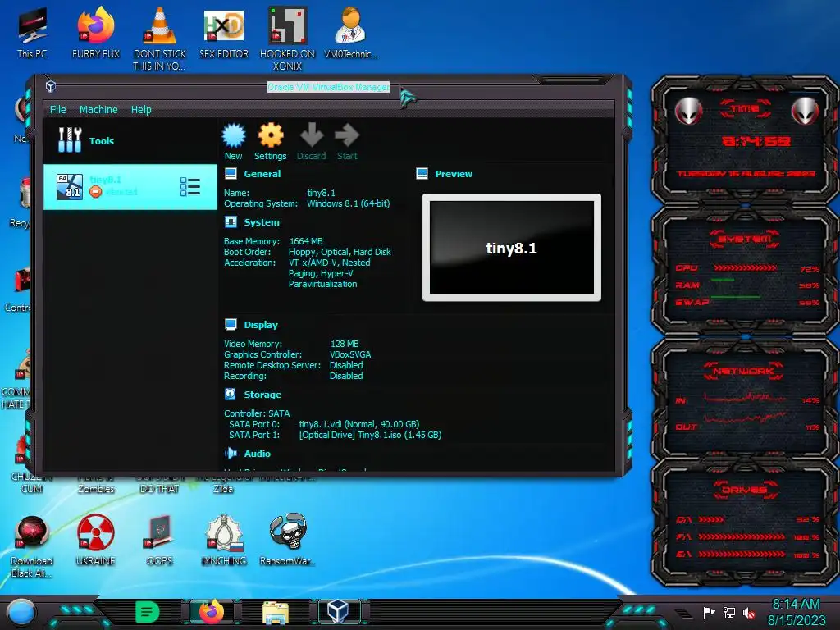Click the LYNCHING desktop icon
This screenshot has width=840, height=630.
coord(224,540)
